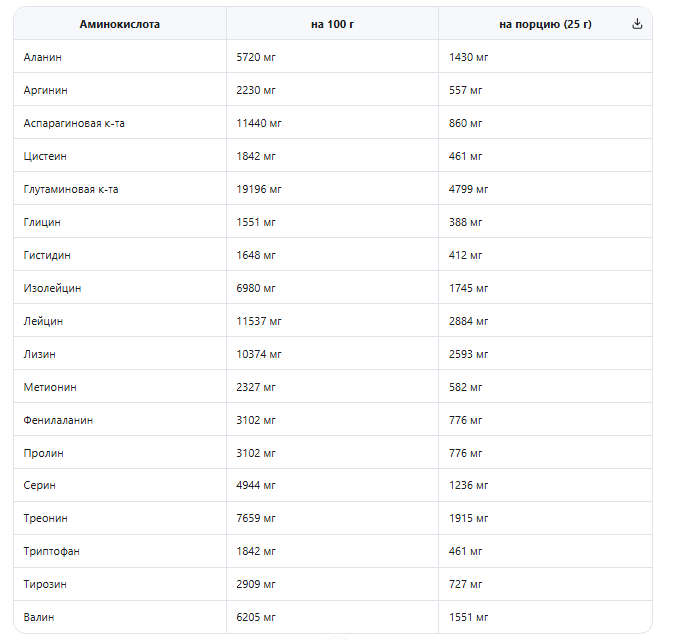Select the "Аргинин" cell
Screen dimensions: 673x640
coord(45,90)
